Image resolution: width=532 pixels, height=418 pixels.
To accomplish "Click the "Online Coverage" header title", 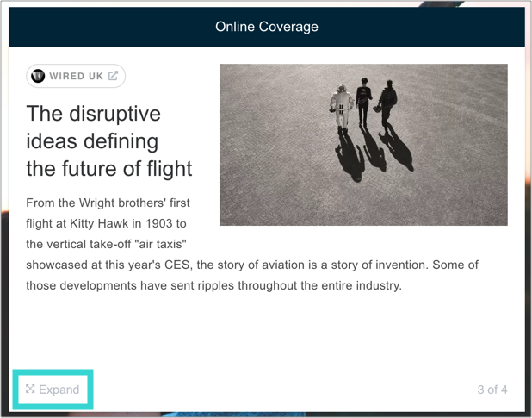I will click(x=267, y=27).
